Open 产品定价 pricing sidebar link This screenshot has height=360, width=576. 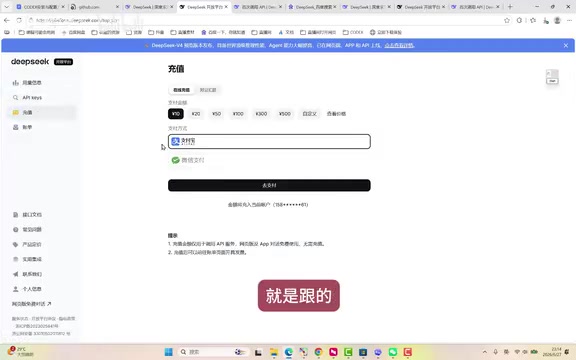pos(28,244)
